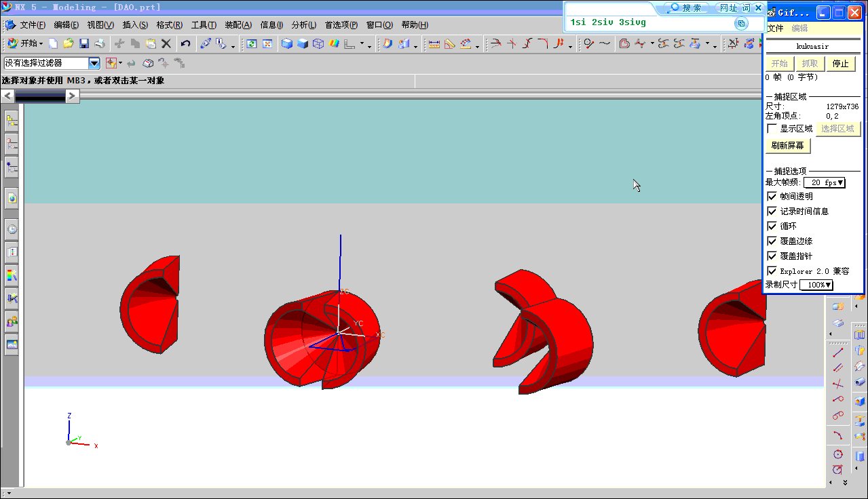Click the Measure Angle icon
The width and height of the screenshot is (868, 499).
(450, 43)
